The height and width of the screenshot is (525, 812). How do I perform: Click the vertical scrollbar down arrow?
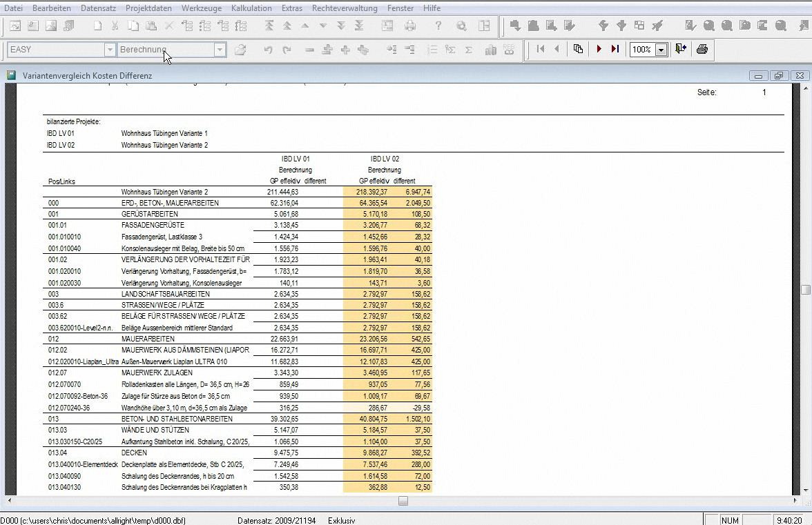click(805, 491)
